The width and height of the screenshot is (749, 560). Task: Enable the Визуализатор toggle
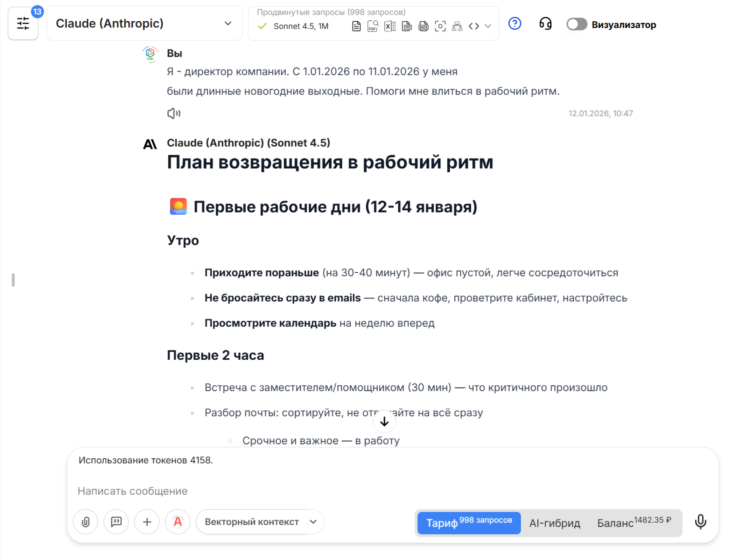(x=576, y=24)
